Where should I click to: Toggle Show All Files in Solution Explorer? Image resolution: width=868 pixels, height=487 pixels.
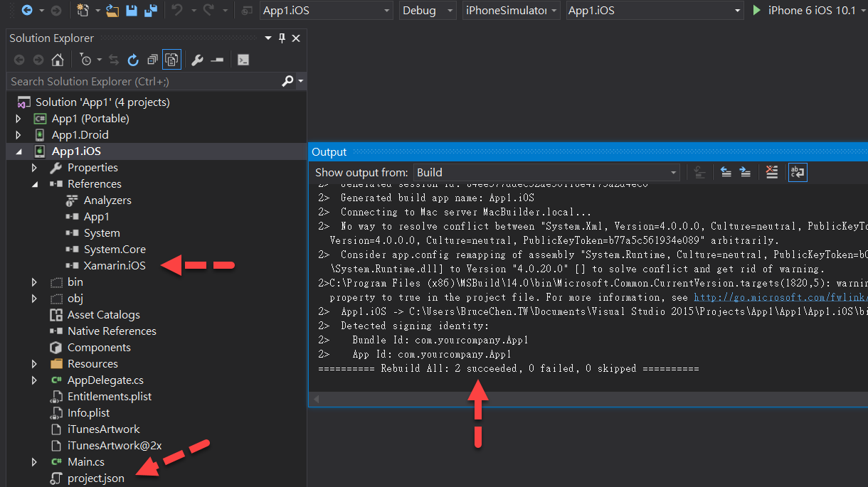171,60
